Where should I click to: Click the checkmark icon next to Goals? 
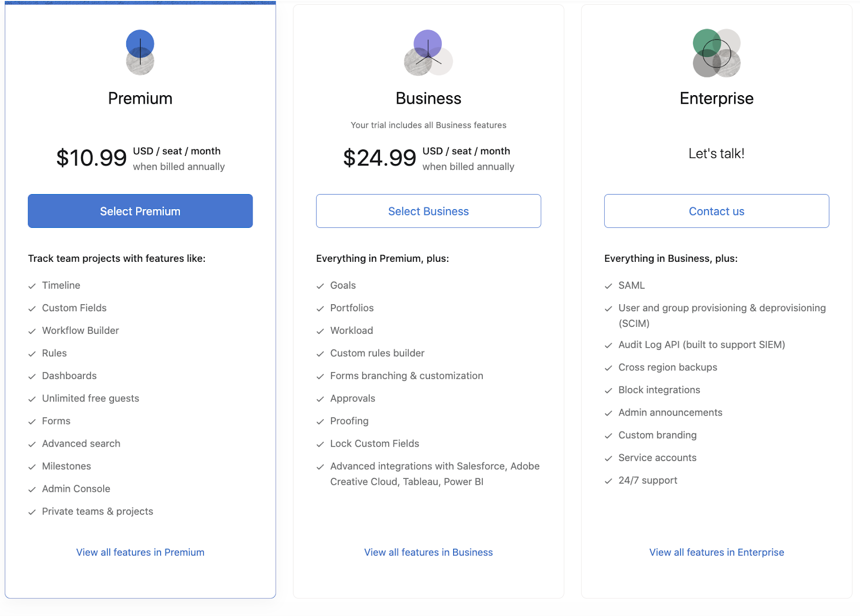(320, 286)
